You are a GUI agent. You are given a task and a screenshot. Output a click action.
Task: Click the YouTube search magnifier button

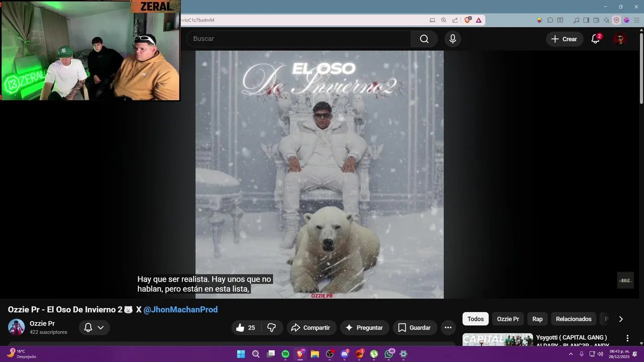[424, 39]
